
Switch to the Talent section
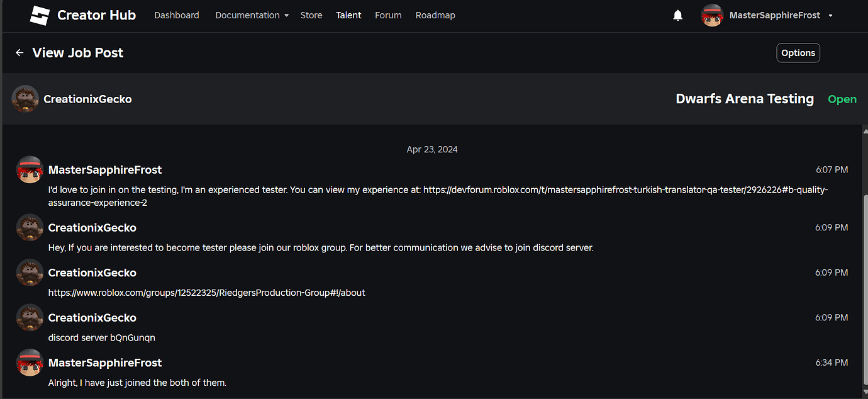click(348, 15)
